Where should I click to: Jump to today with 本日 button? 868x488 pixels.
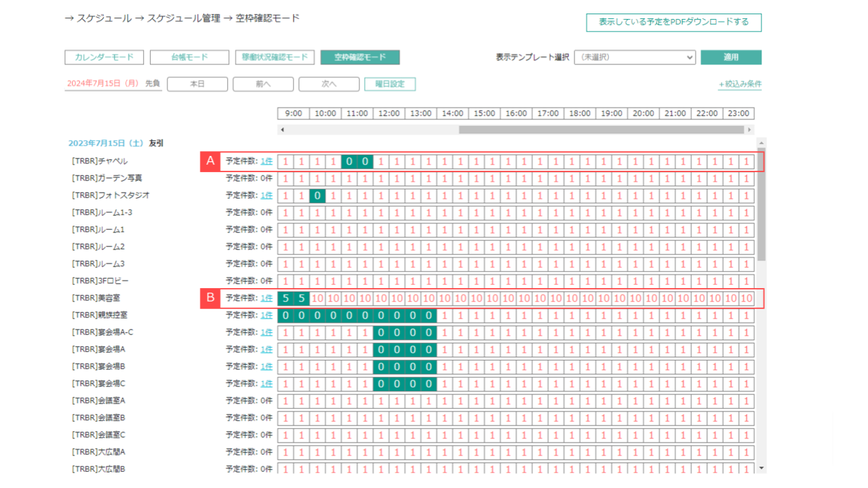point(197,83)
